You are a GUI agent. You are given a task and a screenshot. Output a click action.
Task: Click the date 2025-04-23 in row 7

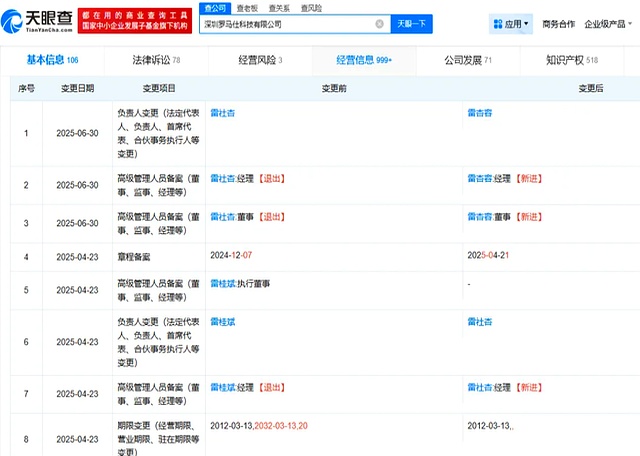(78, 394)
